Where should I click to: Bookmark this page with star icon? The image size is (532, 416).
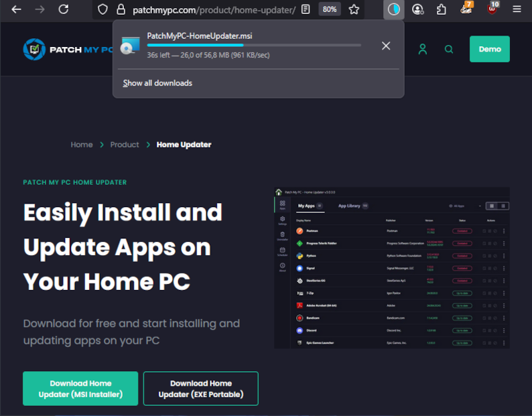[354, 9]
